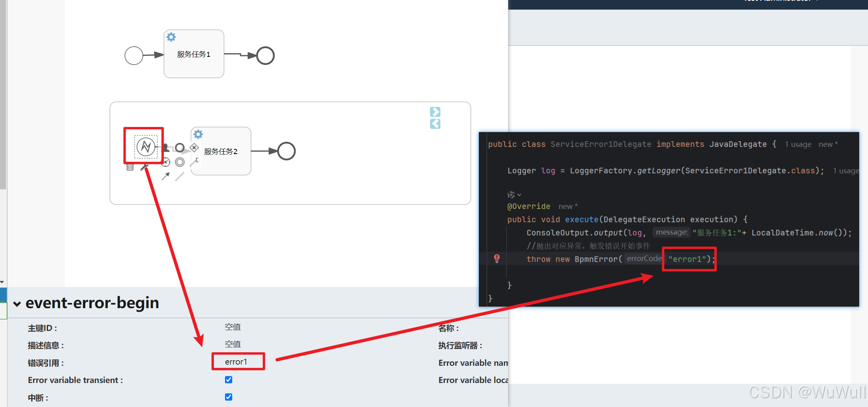Click the sequence flow from 服务任务2
The image size is (868, 407).
coord(264,151)
